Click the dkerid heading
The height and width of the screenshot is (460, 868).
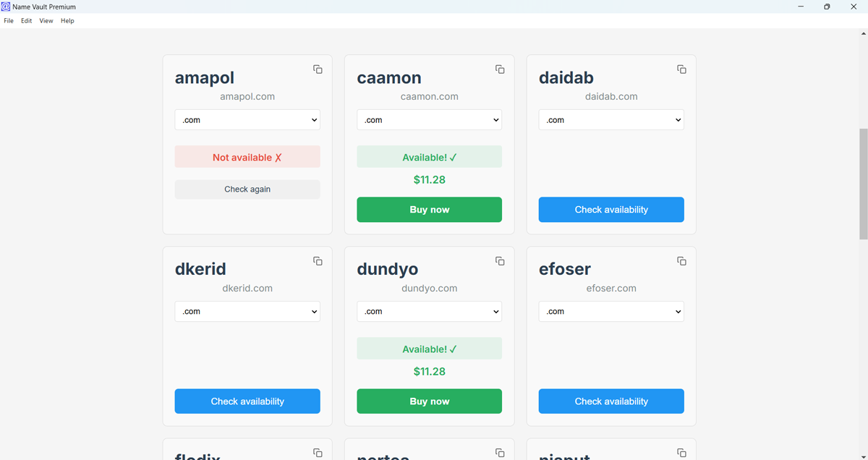(200, 269)
